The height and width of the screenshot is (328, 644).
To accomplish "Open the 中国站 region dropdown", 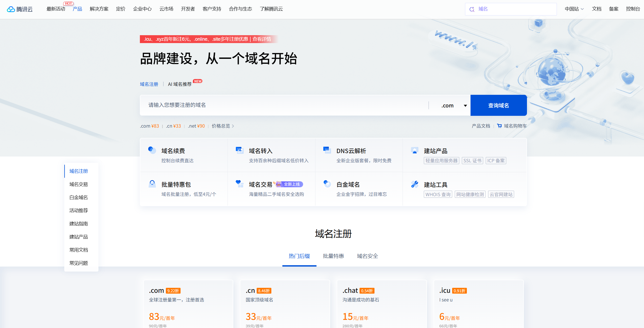I will click(574, 9).
